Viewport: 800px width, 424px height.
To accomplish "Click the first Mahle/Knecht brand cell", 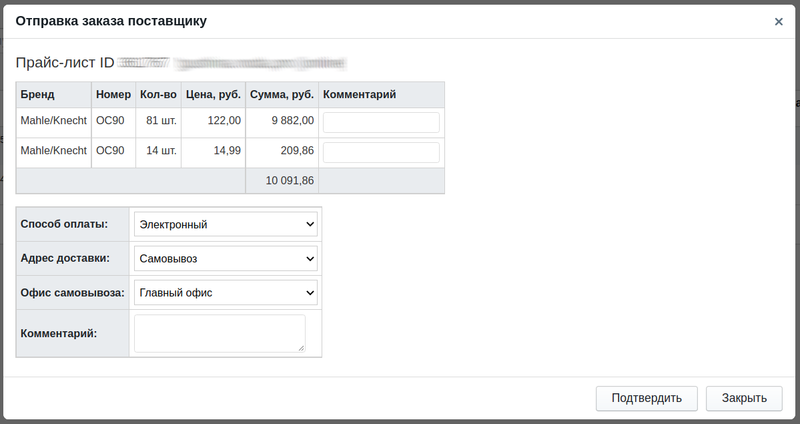I will tap(54, 121).
